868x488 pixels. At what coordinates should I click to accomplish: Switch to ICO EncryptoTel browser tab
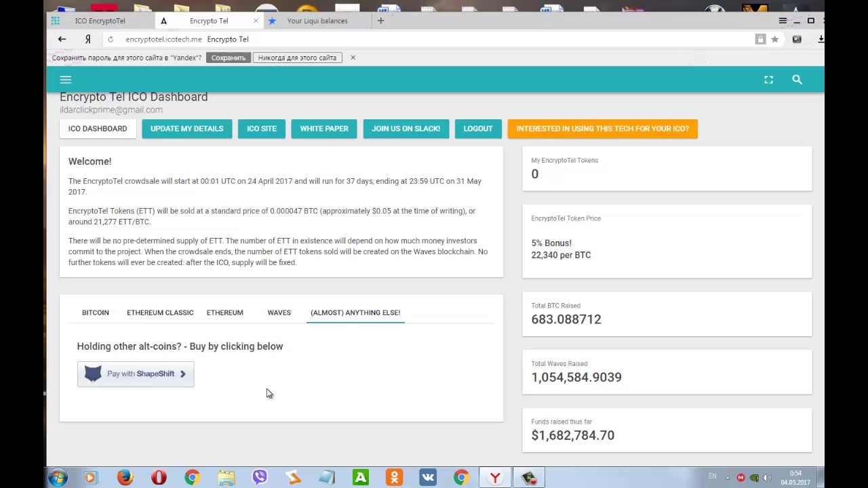coord(100,21)
